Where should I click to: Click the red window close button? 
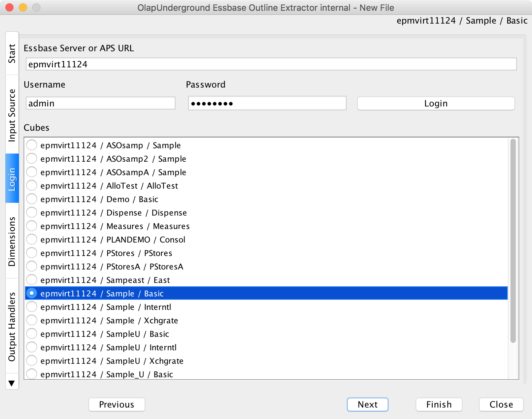click(10, 7)
